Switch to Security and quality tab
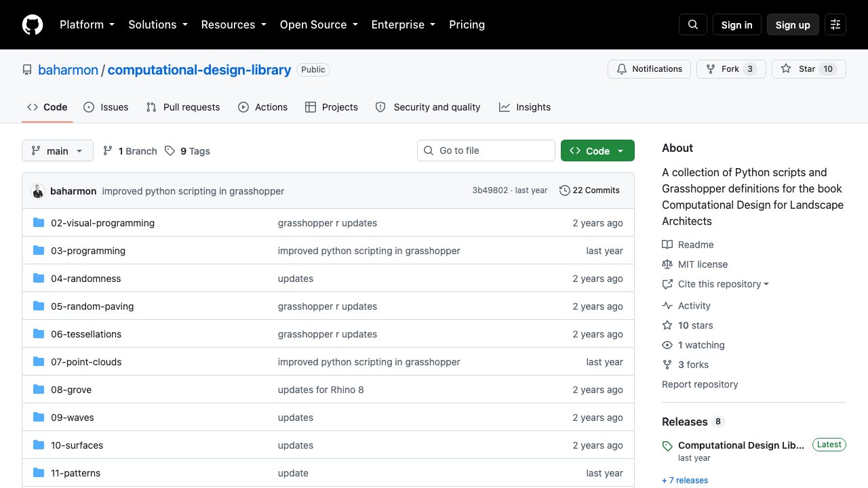This screenshot has height=488, width=868. tap(428, 107)
